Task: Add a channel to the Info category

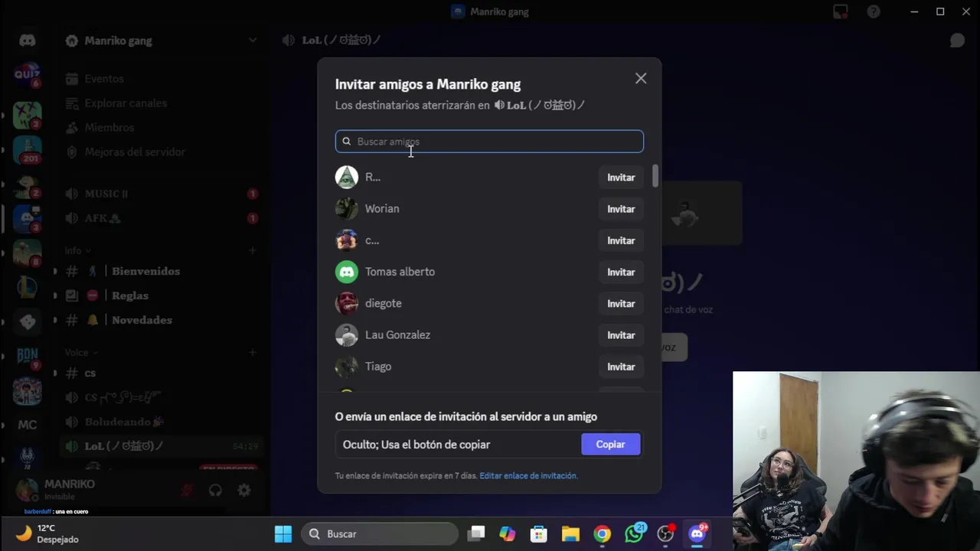Action: click(253, 250)
